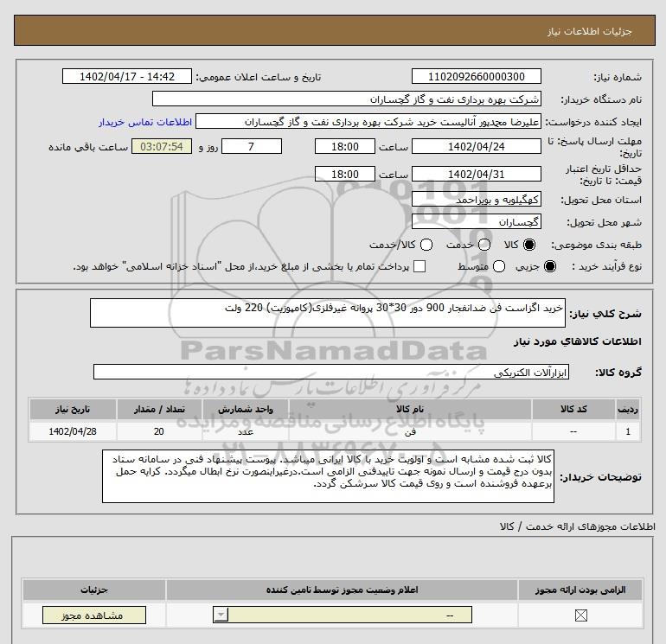This screenshot has width=666, height=644.
Task: Toggle the mandatory permit checkbox
Action: 580,615
